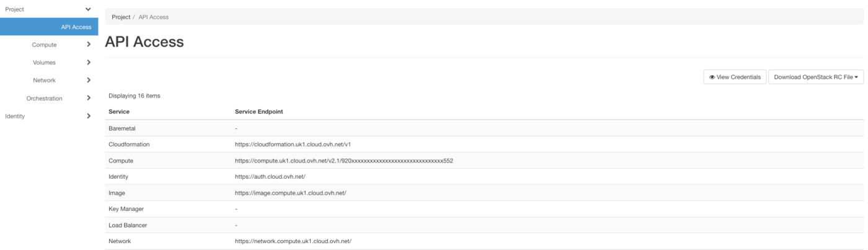Click the Project breadcrumb link
The height and width of the screenshot is (250, 868).
tap(121, 17)
